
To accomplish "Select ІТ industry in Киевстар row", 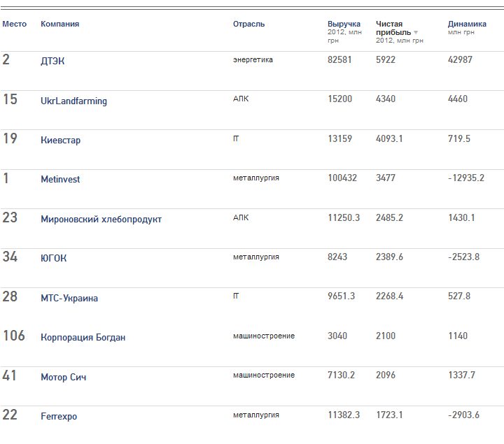I will coord(236,138).
